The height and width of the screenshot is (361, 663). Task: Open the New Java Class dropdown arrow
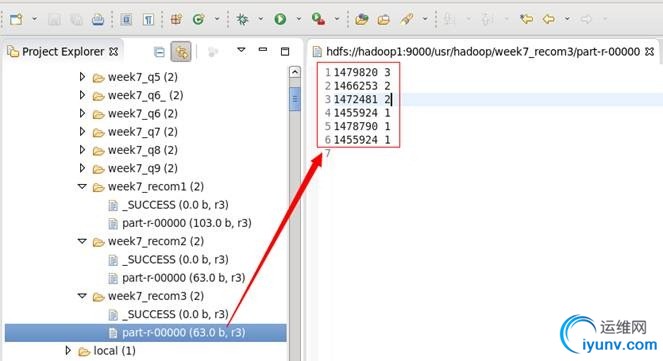[217, 19]
